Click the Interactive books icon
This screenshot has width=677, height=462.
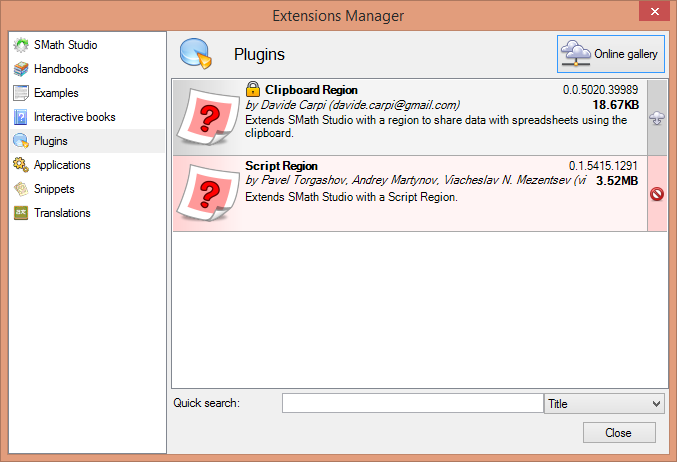click(x=20, y=117)
